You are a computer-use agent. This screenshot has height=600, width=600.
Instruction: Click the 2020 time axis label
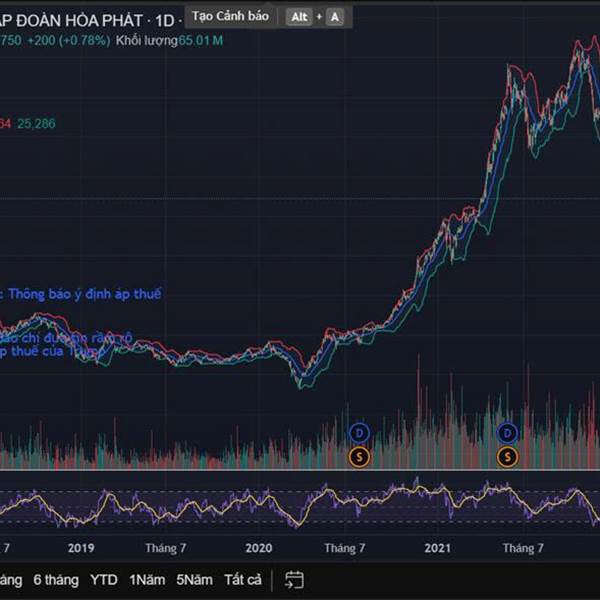pos(259,548)
